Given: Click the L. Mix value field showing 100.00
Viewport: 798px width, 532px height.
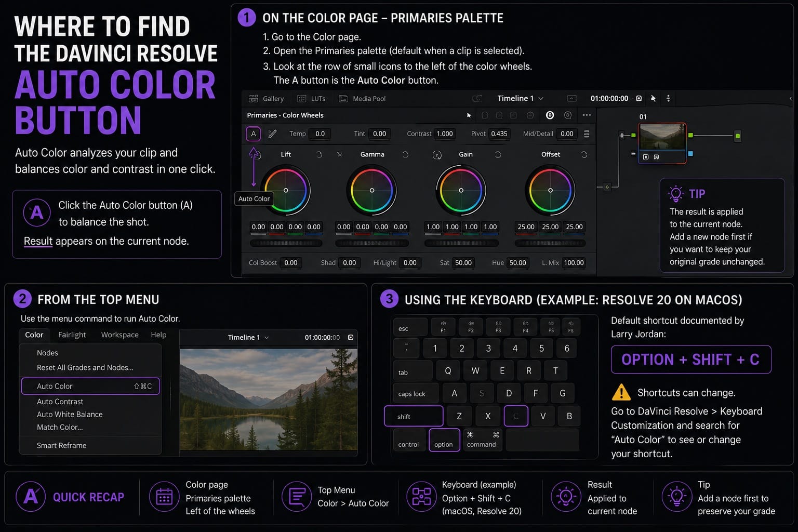Looking at the screenshot, I should click(574, 263).
